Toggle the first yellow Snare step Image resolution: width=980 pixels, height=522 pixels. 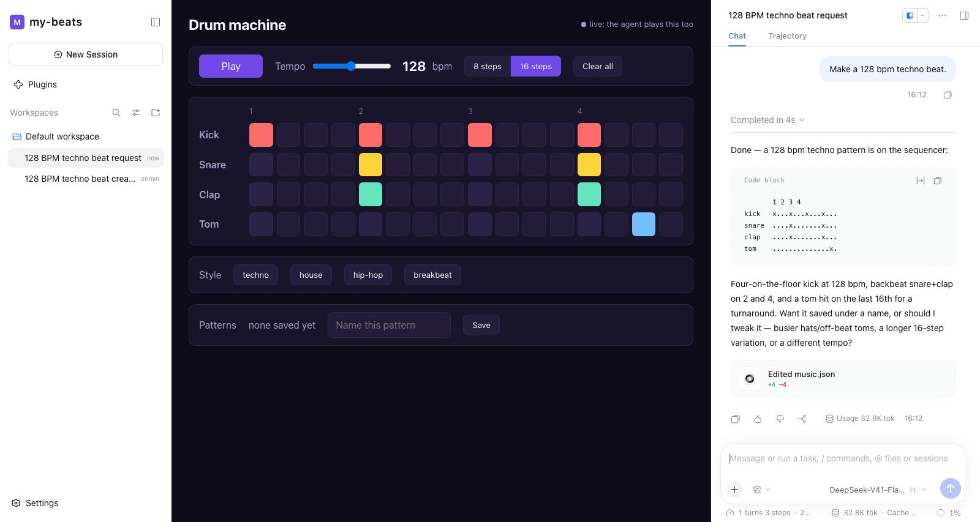(x=371, y=165)
